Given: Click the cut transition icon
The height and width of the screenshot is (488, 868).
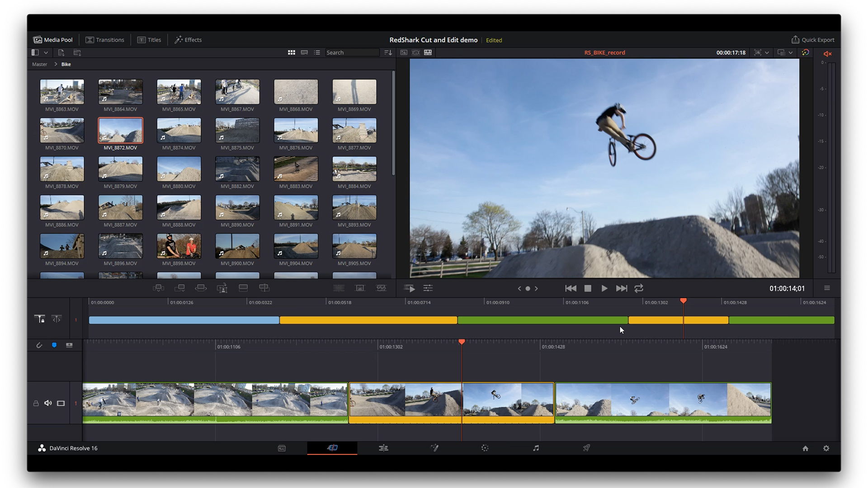Looking at the screenshot, I should [339, 288].
